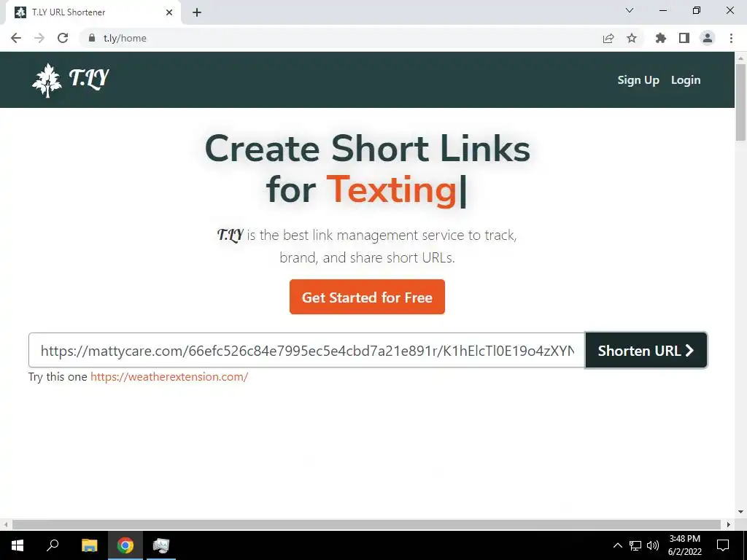View site info via the padlock icon

(x=92, y=38)
